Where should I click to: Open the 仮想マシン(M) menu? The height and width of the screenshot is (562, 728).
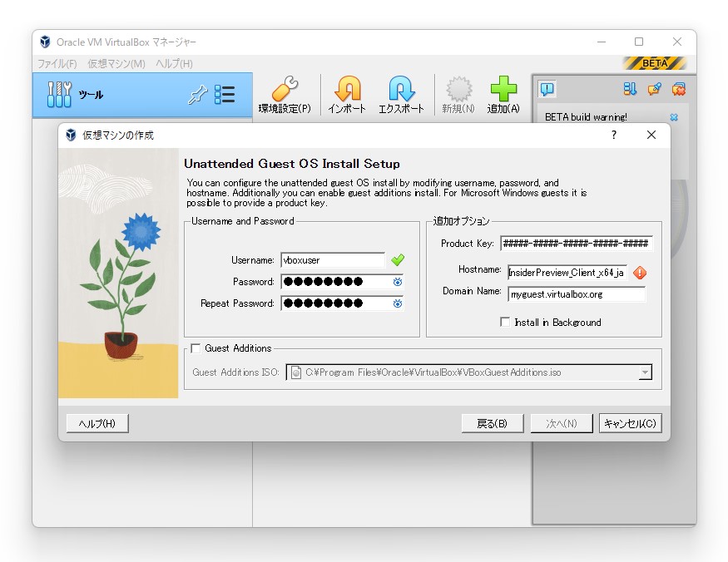coord(116,63)
